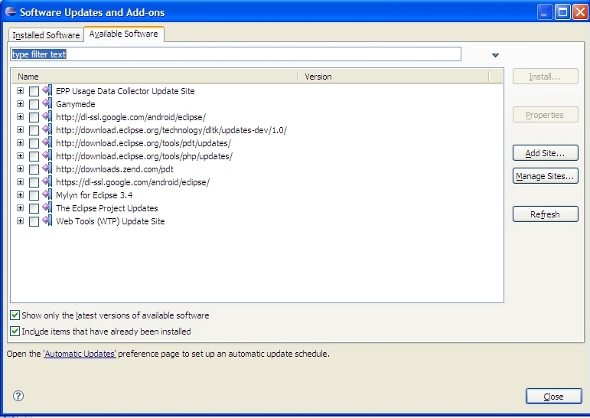The width and height of the screenshot is (590, 418).
Task: Open Manage Sites... dialog
Action: point(545,176)
